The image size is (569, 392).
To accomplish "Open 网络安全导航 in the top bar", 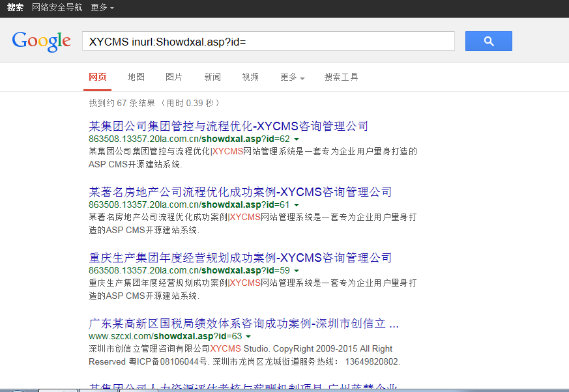I will click(x=57, y=7).
